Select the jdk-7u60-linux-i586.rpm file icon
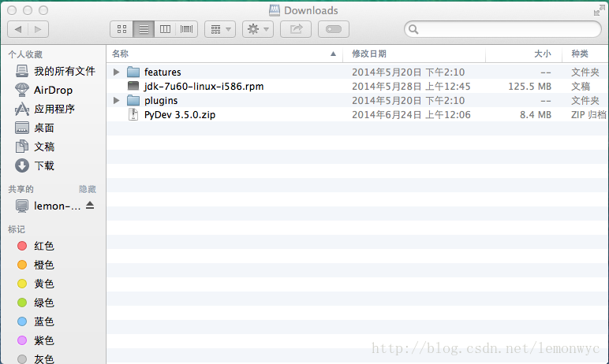The height and width of the screenshot is (364, 609). (133, 86)
